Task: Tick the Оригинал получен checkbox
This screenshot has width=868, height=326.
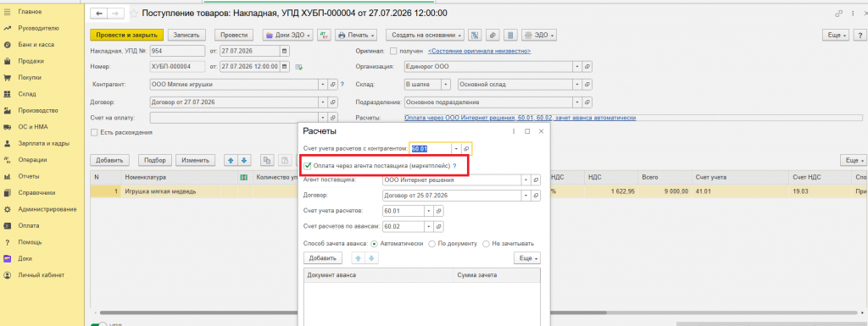Action: [393, 52]
